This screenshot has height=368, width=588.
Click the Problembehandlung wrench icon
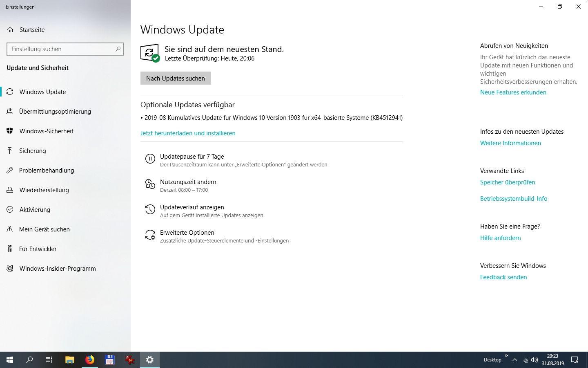[x=10, y=171]
